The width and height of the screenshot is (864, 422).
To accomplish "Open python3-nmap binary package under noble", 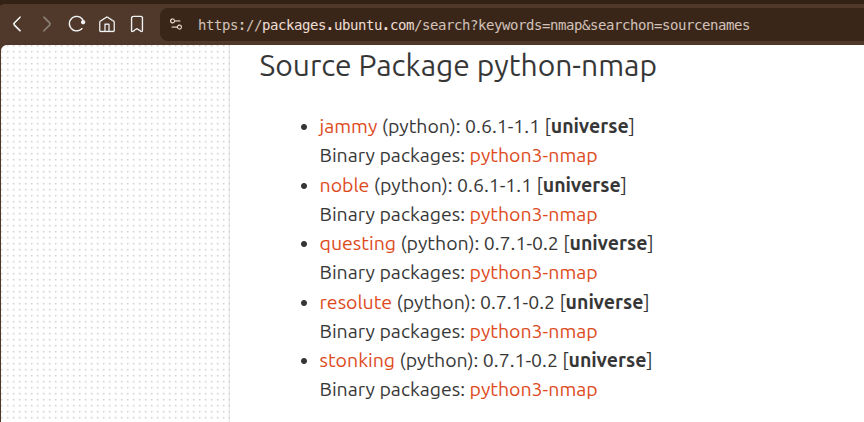I will pos(533,215).
